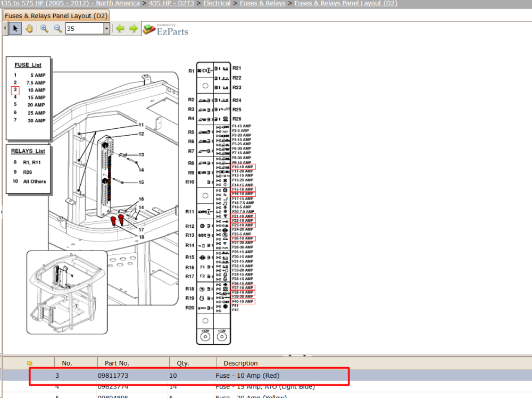Pick callout 16 on the diagram
This screenshot has width=532, height=398.
point(141,199)
